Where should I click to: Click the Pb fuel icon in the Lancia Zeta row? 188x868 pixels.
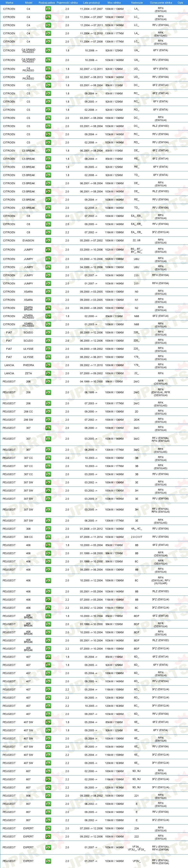click(48, 373)
